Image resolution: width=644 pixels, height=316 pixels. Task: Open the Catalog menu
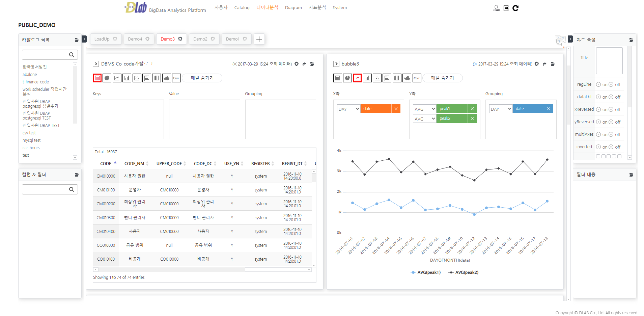[242, 8]
